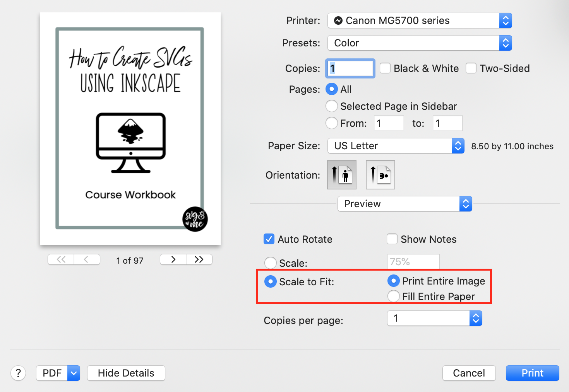Select portrait orientation icon
Screen dimensions: 569x392
point(342,175)
